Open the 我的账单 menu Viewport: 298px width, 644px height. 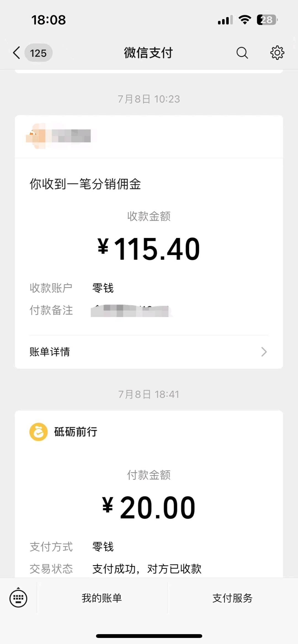tap(102, 598)
